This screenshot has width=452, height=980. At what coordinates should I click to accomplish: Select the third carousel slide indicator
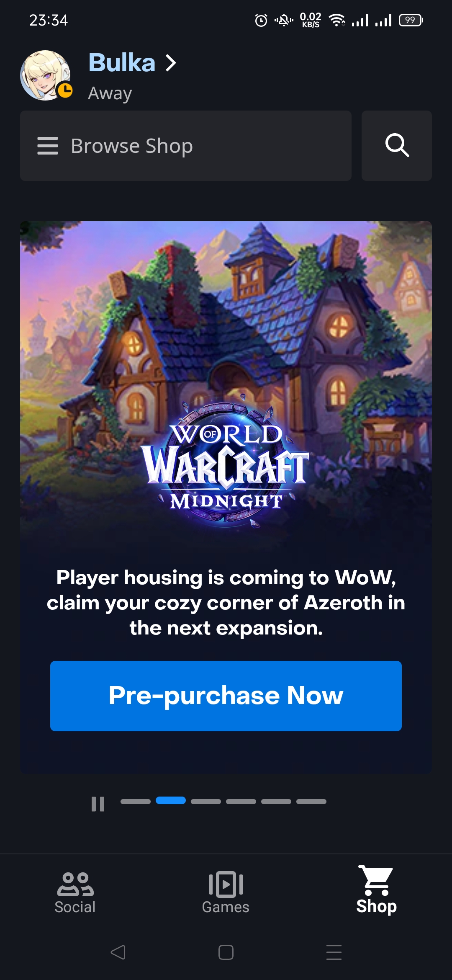click(x=206, y=801)
